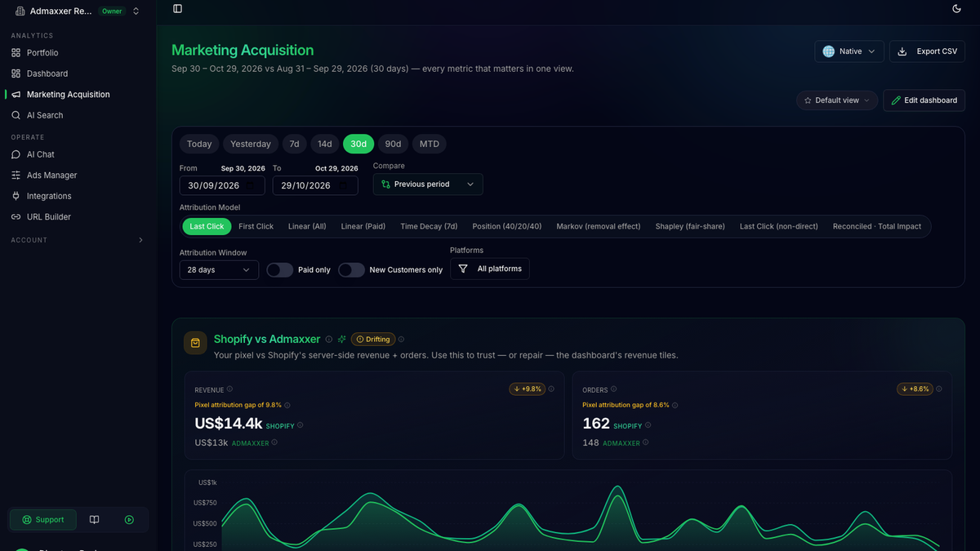Click info icon after 8.6% attribution gap
980x551 pixels.
pos(675,405)
